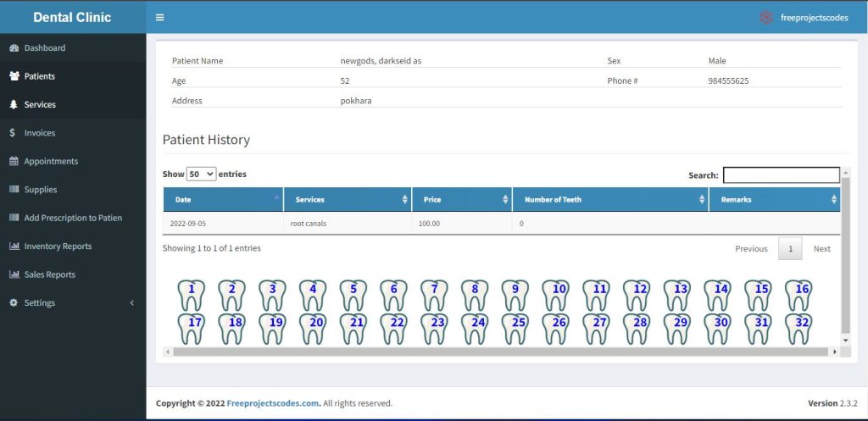Screen dimensions: 868x421
Task: Click the Next pagination button
Action: [x=821, y=249]
